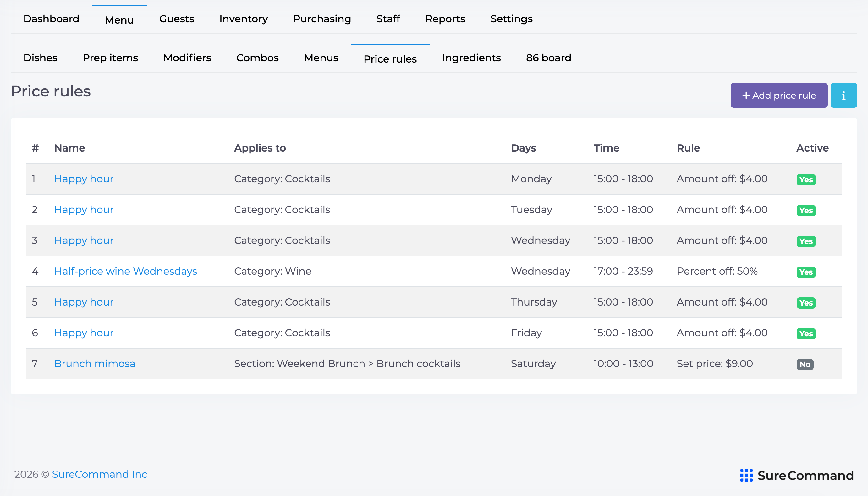The height and width of the screenshot is (496, 868).
Task: Switch to the Dishes sub-tab
Action: 41,58
